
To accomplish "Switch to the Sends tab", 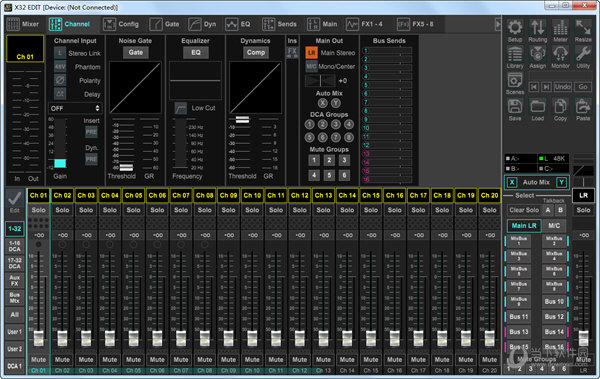I will pyautogui.click(x=279, y=24).
